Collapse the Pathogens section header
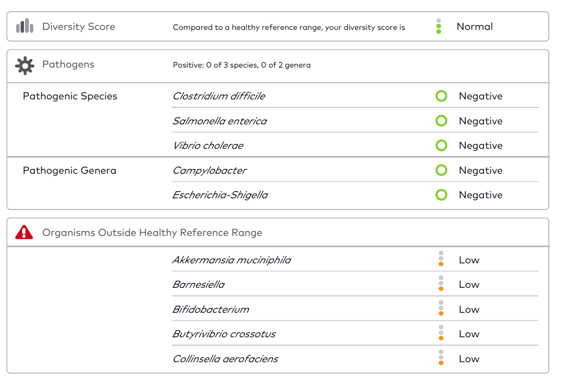This screenshot has height=392, width=561. coord(278,66)
